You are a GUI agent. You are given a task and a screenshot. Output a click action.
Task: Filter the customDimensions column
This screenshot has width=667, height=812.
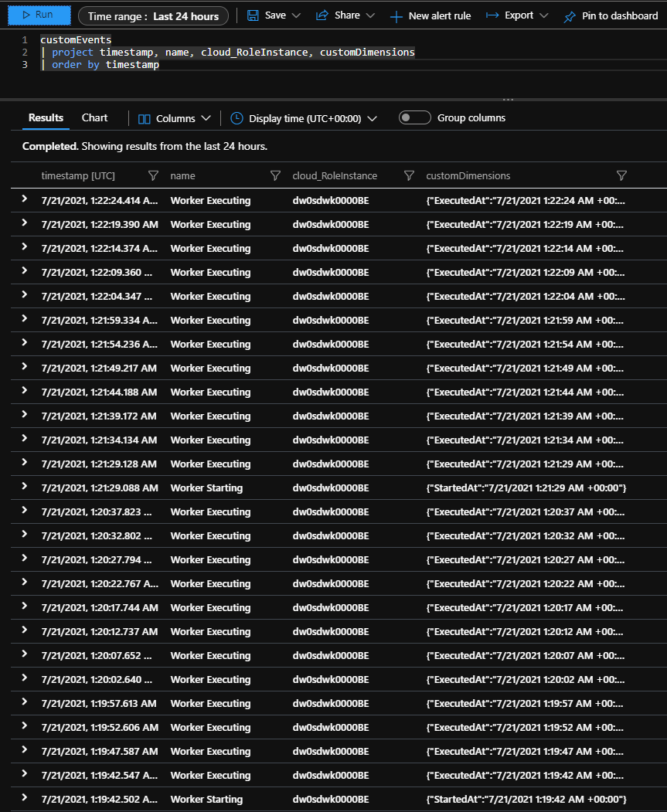(x=621, y=175)
